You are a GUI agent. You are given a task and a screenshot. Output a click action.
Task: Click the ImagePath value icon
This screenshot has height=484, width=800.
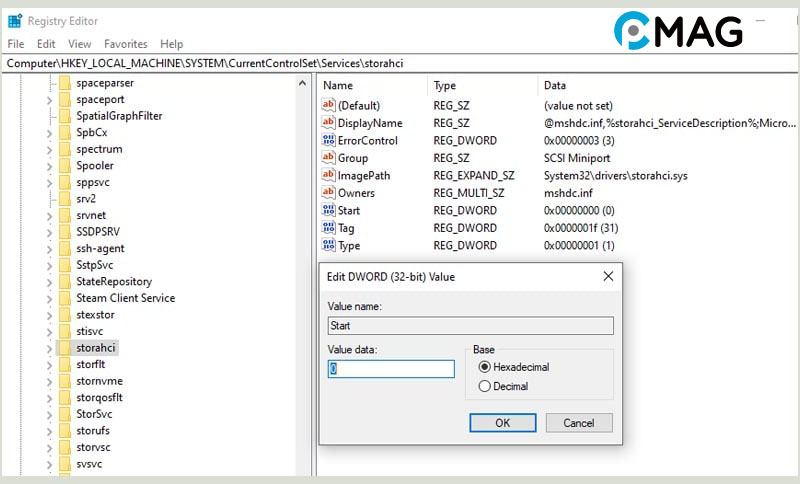tap(328, 175)
